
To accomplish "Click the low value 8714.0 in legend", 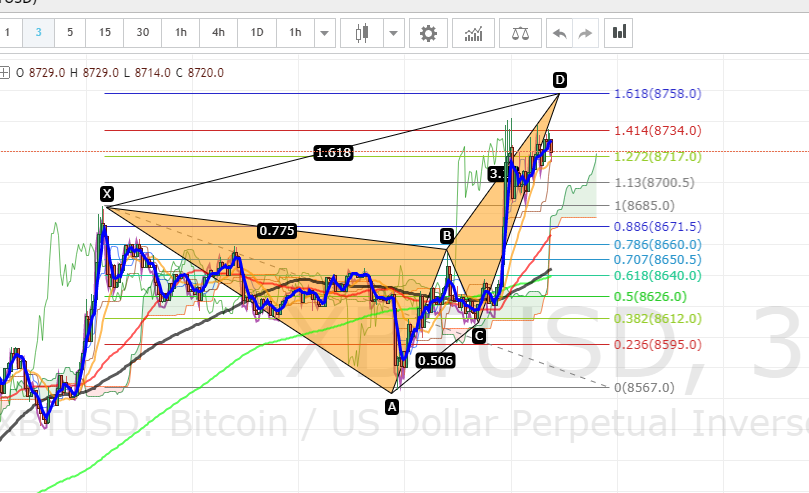I will click(x=152, y=73).
